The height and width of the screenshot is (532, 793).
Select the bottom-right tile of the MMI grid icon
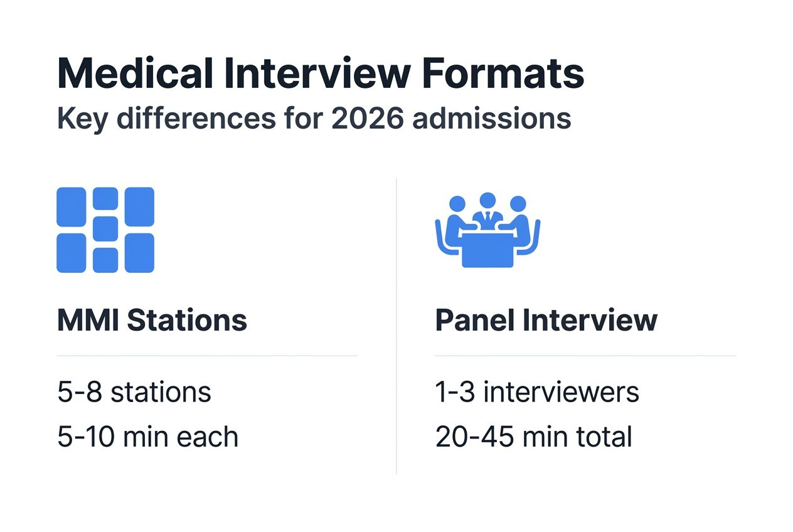point(139,253)
